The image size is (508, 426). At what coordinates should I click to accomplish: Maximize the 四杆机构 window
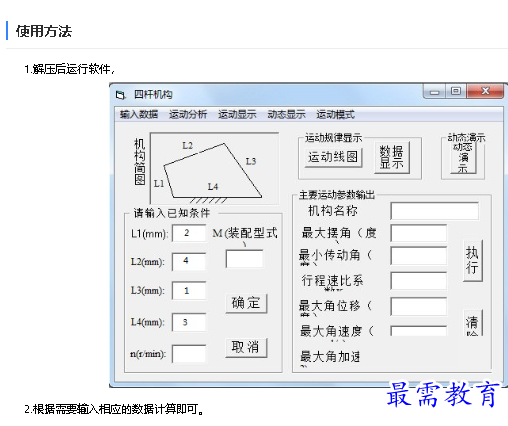(x=456, y=92)
